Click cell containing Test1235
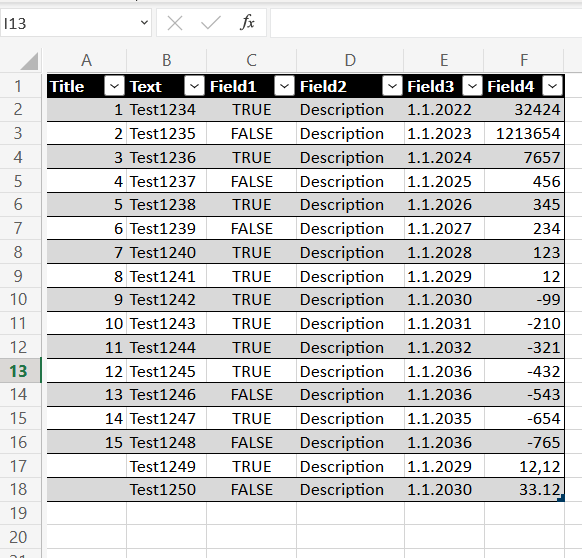The height and width of the screenshot is (558, 582). [167, 134]
